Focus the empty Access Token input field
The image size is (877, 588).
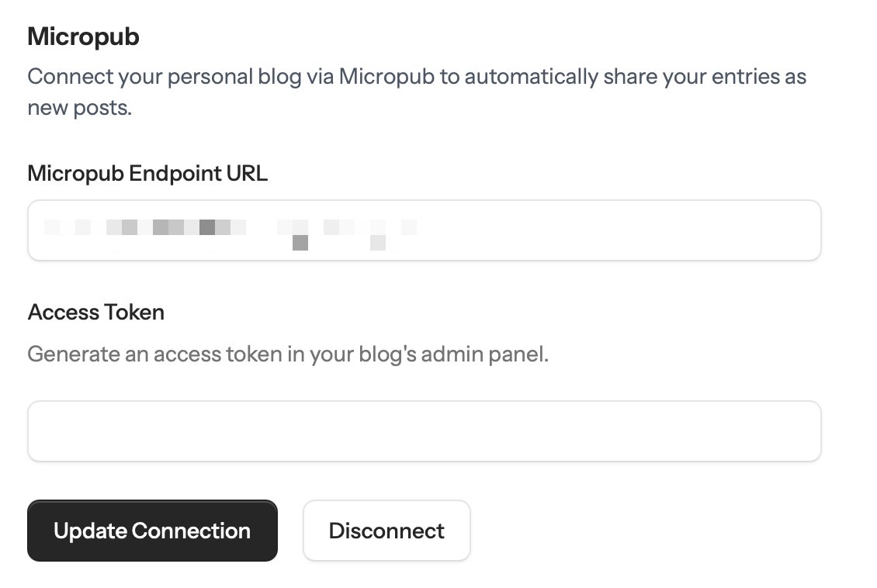coord(424,431)
